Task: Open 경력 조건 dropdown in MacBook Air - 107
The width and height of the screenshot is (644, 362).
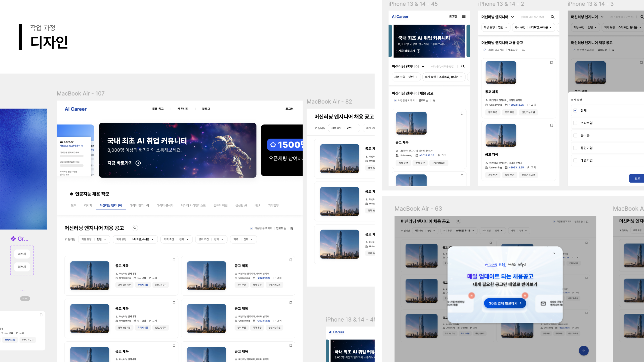Action: click(211, 239)
